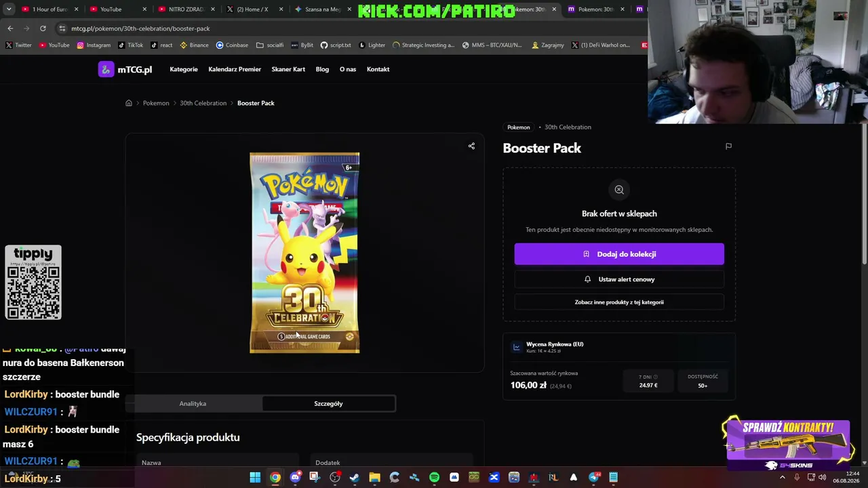Screen dimensions: 868x488
Task: Close the '(2) Home / X' tab
Action: coord(281,9)
